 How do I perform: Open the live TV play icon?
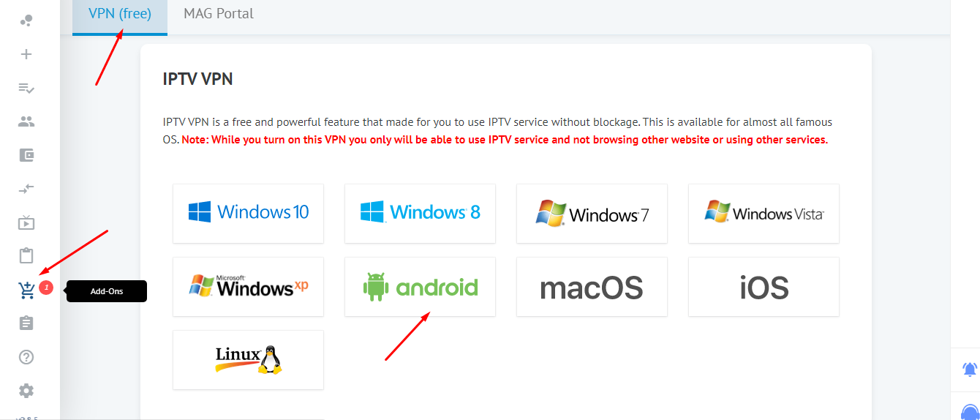26,222
